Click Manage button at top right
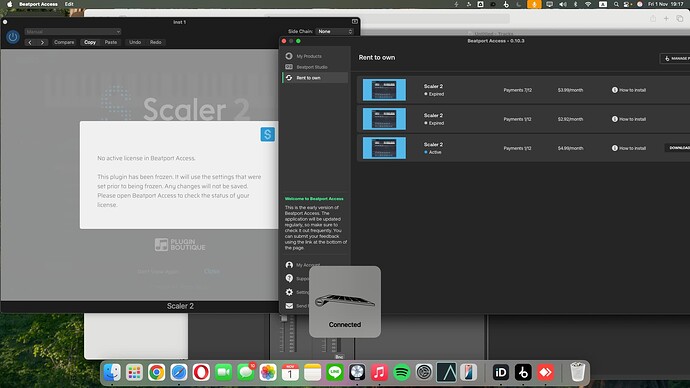The image size is (690, 388). 675,58
